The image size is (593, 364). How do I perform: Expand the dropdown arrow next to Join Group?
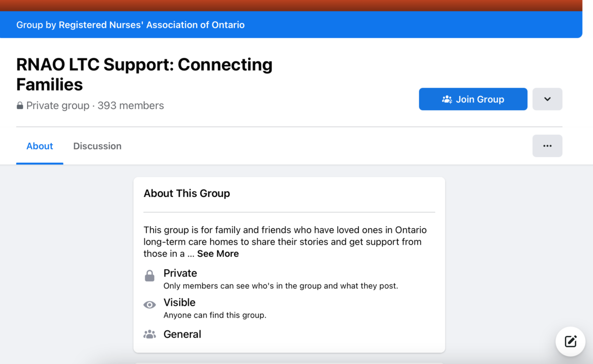click(547, 99)
